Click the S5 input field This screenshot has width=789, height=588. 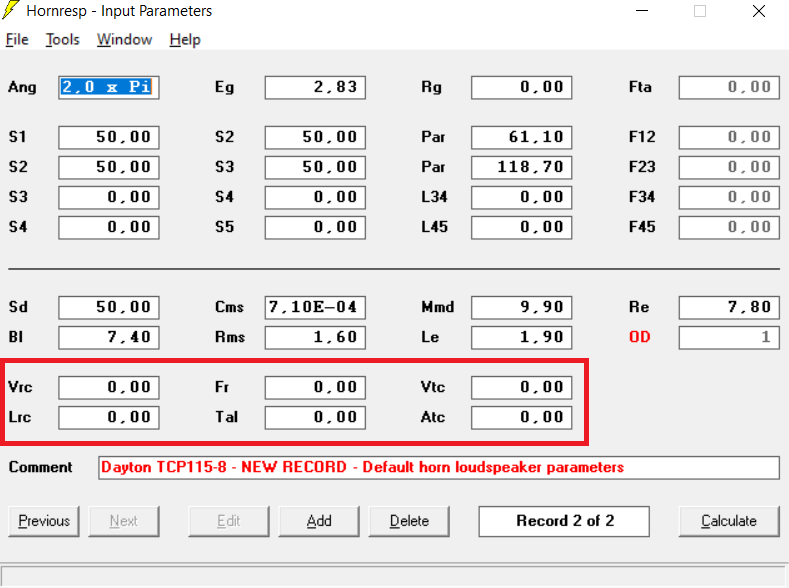pos(315,227)
